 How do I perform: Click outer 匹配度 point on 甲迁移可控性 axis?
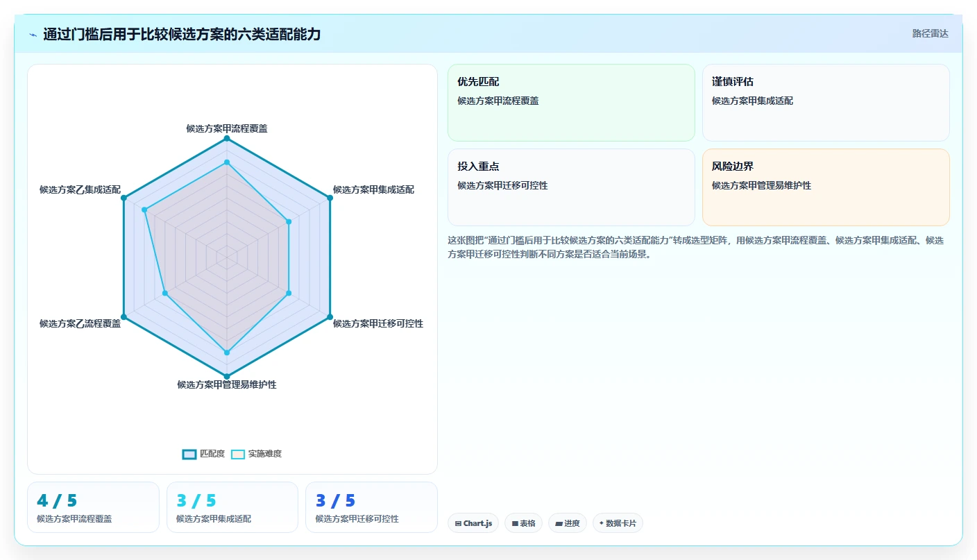(330, 317)
